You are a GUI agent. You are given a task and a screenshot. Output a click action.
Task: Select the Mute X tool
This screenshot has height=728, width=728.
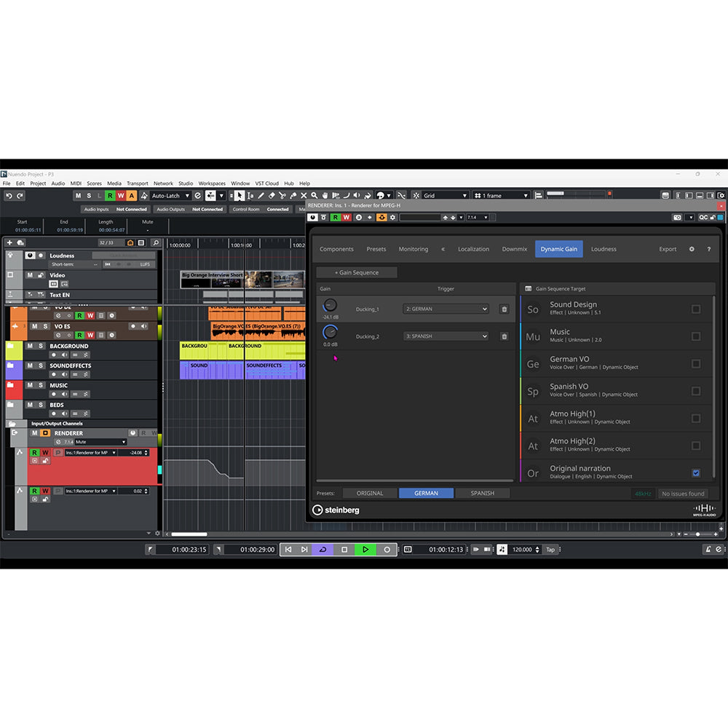tap(304, 195)
